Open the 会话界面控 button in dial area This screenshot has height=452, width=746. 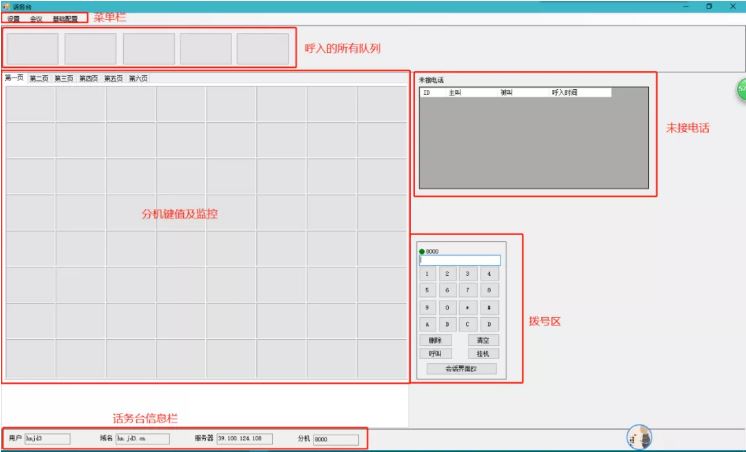(459, 368)
